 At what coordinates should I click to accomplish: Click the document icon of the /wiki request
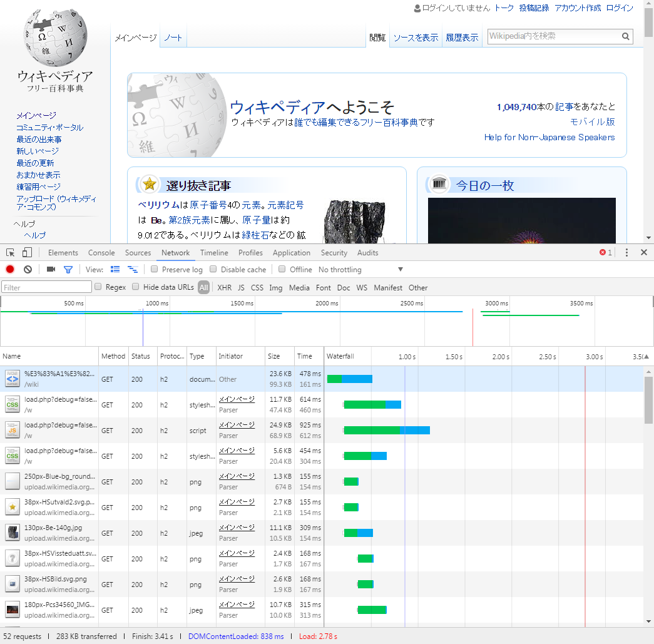tap(13, 379)
